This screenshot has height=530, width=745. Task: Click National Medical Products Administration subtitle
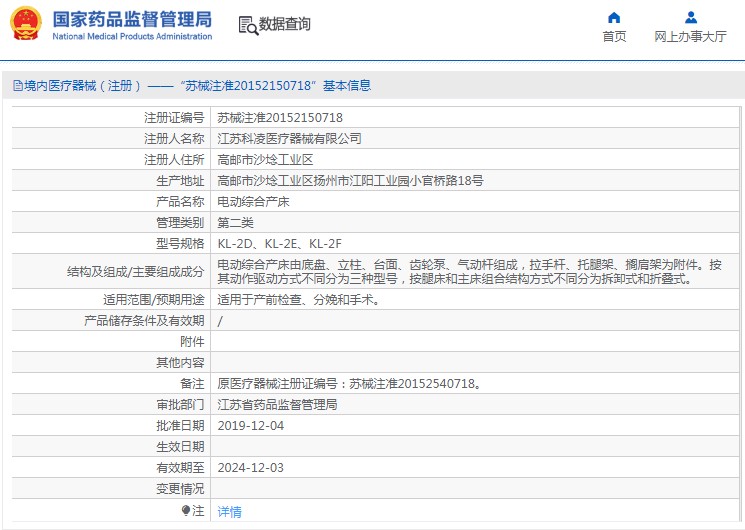click(x=132, y=36)
